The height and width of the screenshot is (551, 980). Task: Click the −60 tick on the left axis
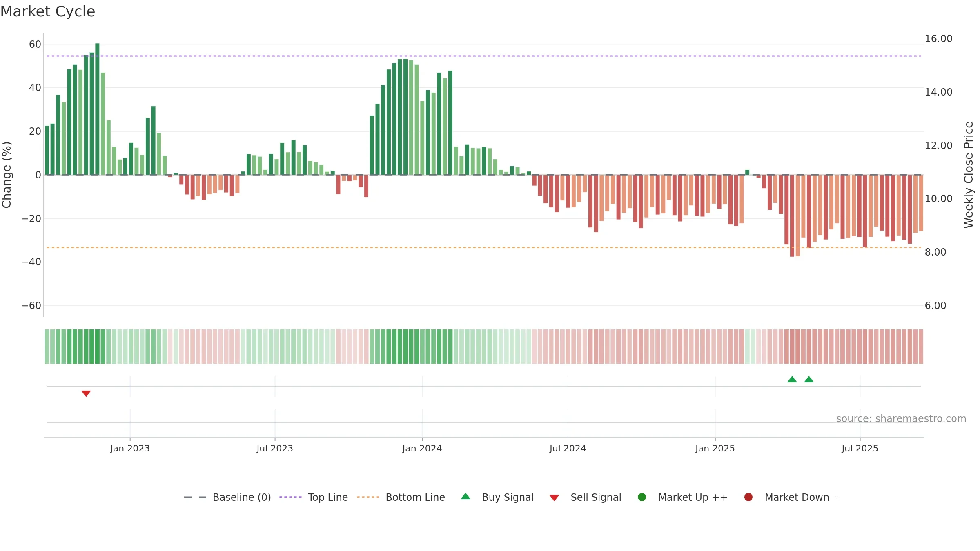pyautogui.click(x=31, y=305)
